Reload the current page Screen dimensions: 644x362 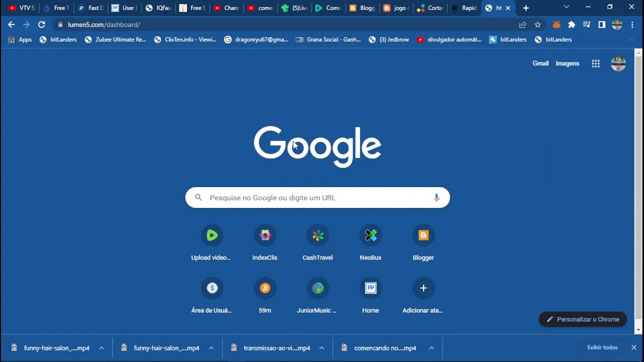click(x=42, y=25)
